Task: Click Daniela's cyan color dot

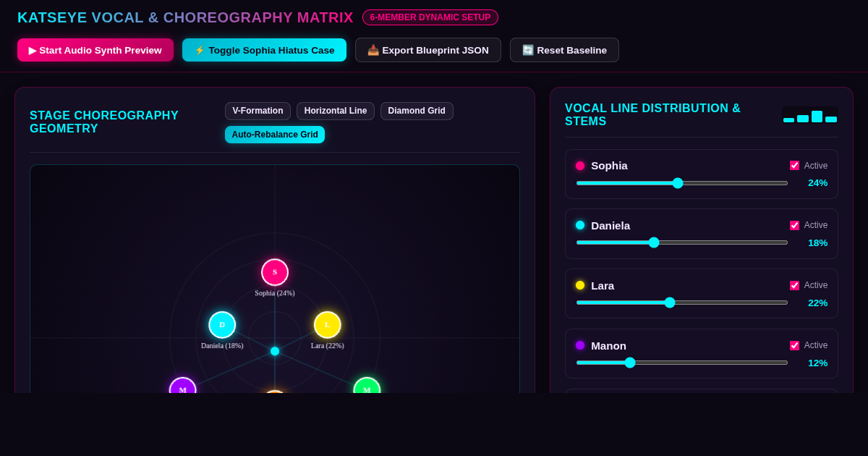Action: coord(580,225)
